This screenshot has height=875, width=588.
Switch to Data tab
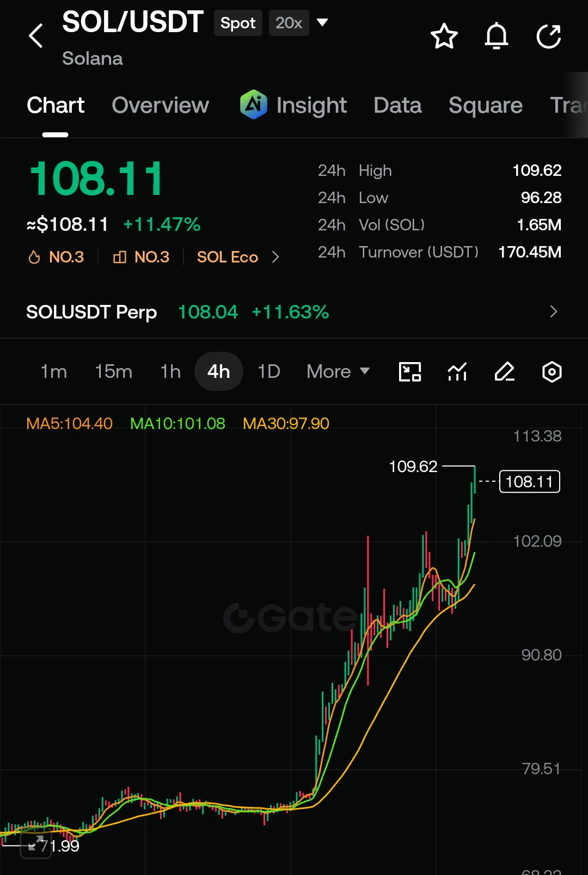[397, 105]
